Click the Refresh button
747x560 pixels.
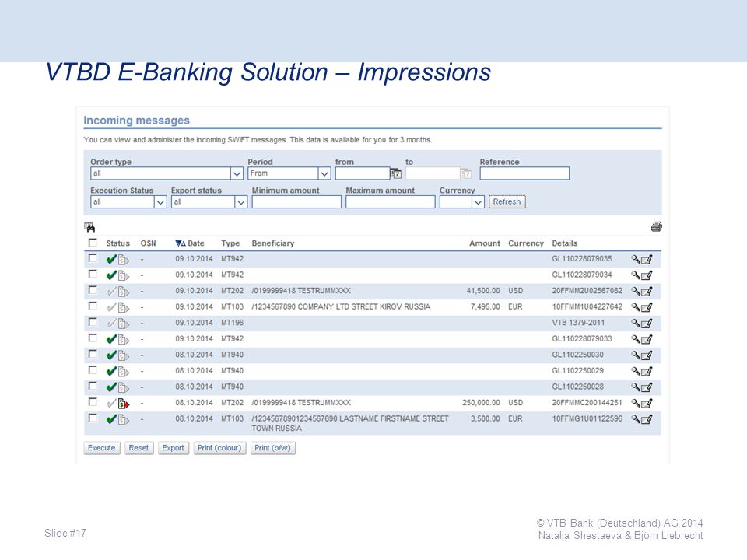point(507,202)
